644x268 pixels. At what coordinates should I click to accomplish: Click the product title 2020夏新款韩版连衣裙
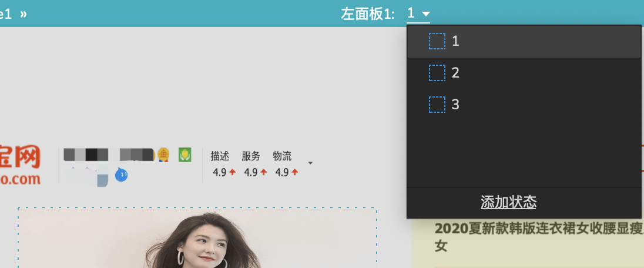[x=539, y=237]
